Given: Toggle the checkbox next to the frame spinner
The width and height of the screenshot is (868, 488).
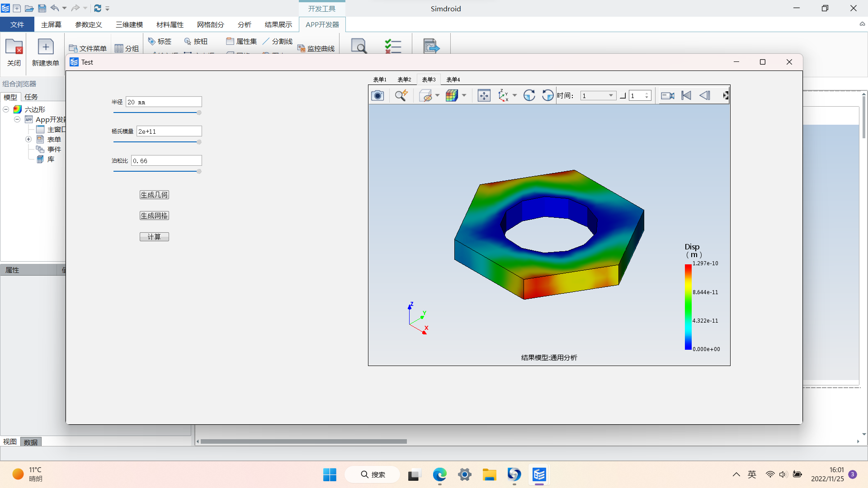Looking at the screenshot, I should click(x=623, y=96).
